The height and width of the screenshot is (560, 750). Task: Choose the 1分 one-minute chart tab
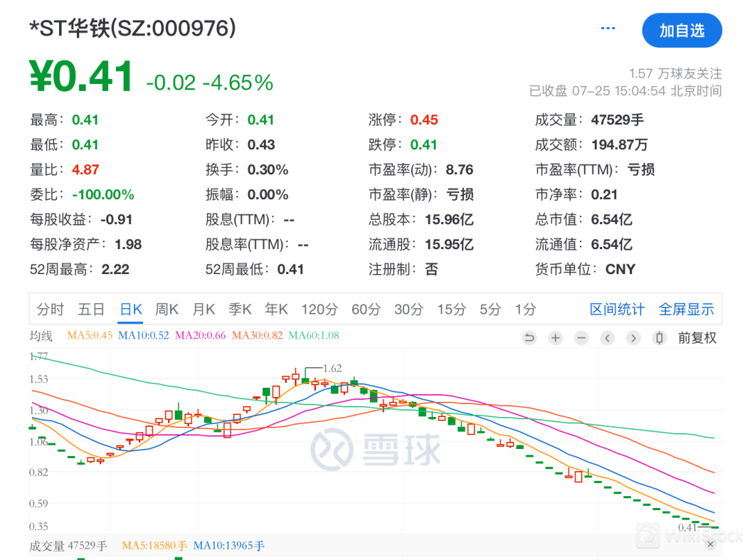[x=525, y=309]
